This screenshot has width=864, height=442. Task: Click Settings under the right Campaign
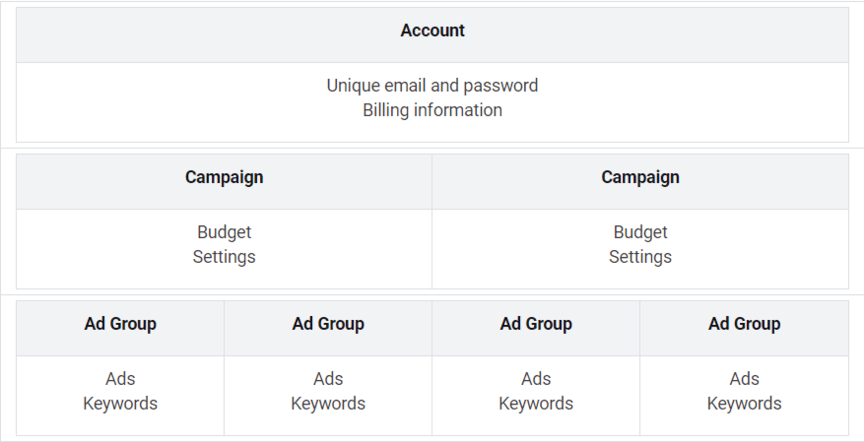point(640,257)
